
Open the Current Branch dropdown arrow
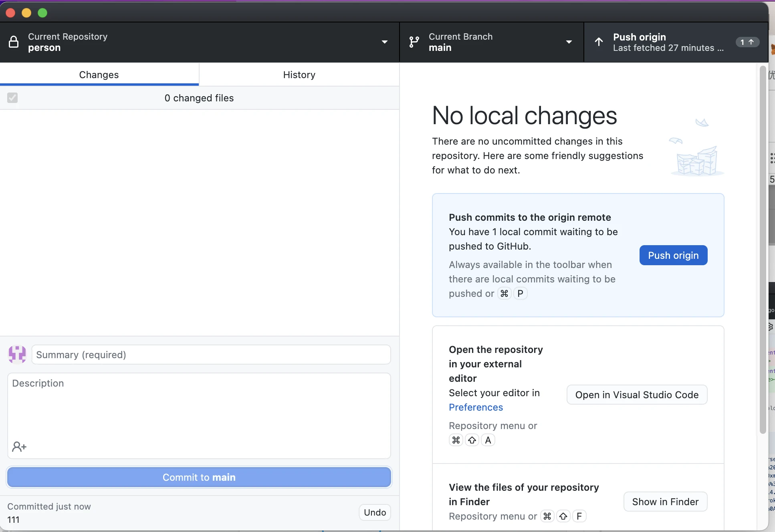569,42
